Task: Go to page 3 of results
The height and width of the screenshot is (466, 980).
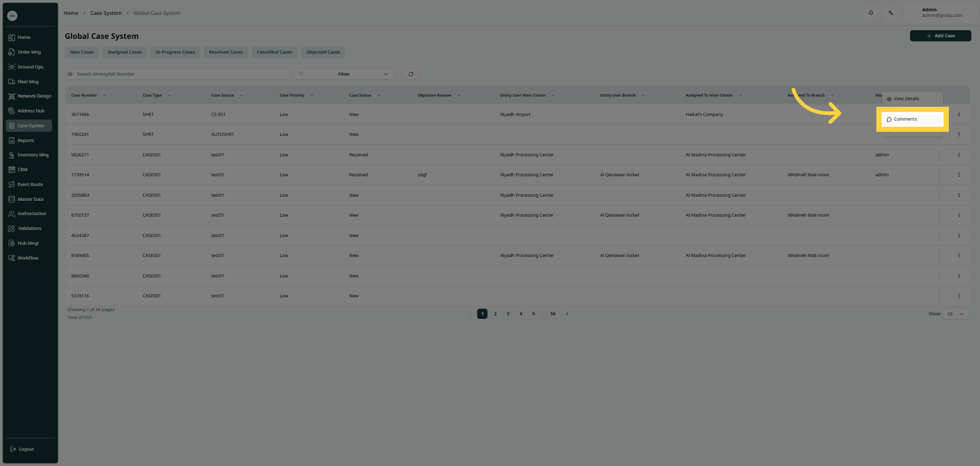Action: (508, 314)
